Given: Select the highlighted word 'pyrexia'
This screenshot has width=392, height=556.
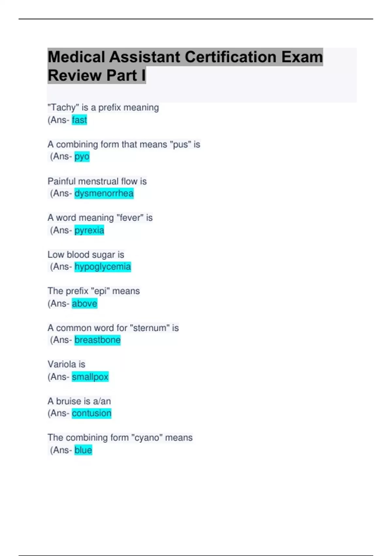Looking at the screenshot, I should 89,230.
